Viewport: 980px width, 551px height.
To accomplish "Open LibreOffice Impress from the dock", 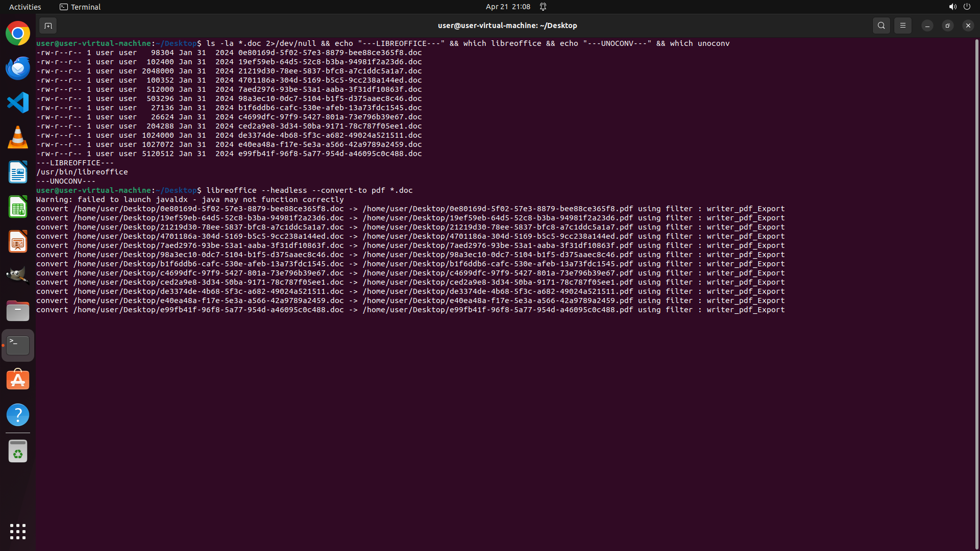I will click(18, 242).
